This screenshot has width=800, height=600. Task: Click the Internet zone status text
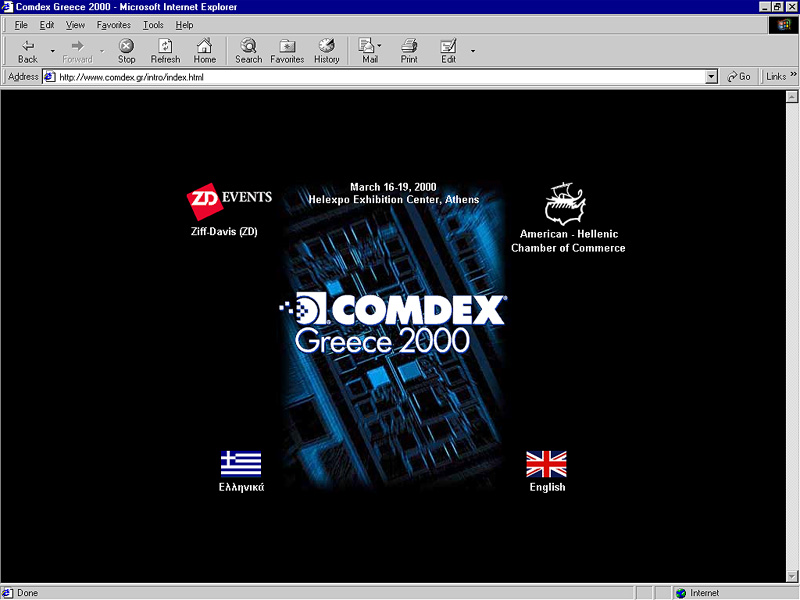click(705, 593)
